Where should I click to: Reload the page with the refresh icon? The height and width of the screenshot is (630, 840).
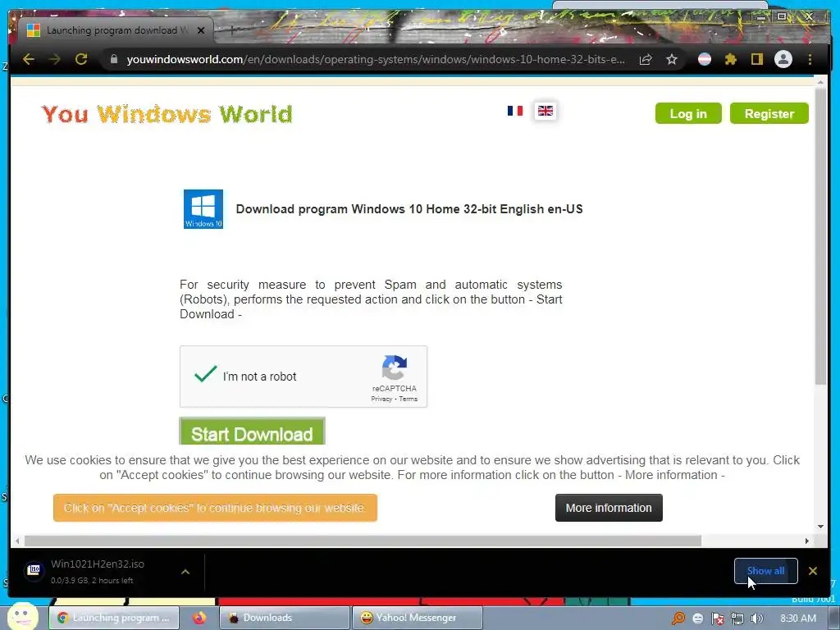tap(81, 59)
